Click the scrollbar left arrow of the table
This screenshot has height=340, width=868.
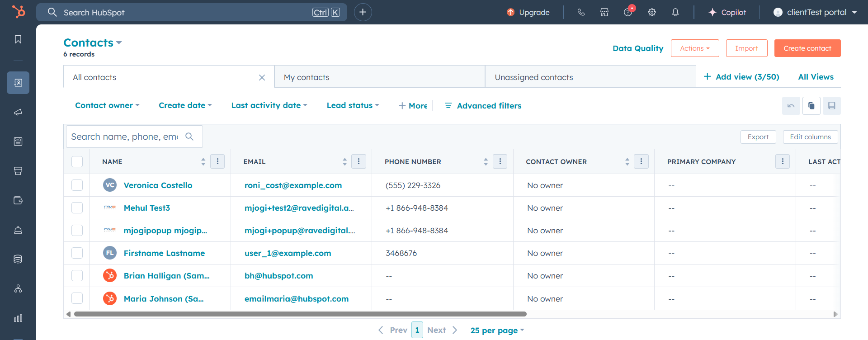pyautogui.click(x=68, y=314)
